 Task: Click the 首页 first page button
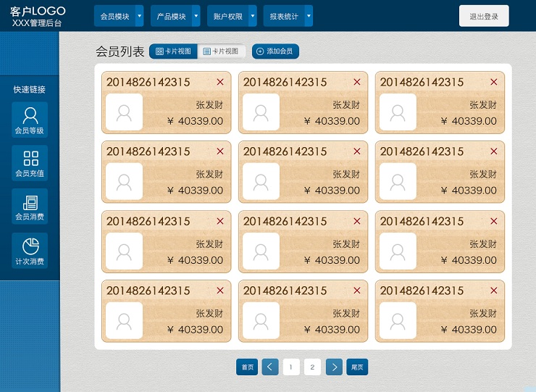click(x=247, y=367)
